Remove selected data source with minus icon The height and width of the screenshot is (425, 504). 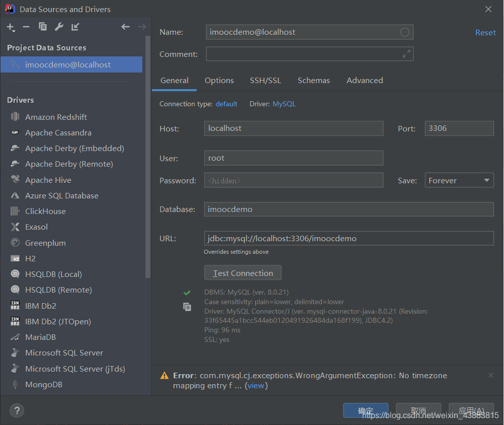26,27
